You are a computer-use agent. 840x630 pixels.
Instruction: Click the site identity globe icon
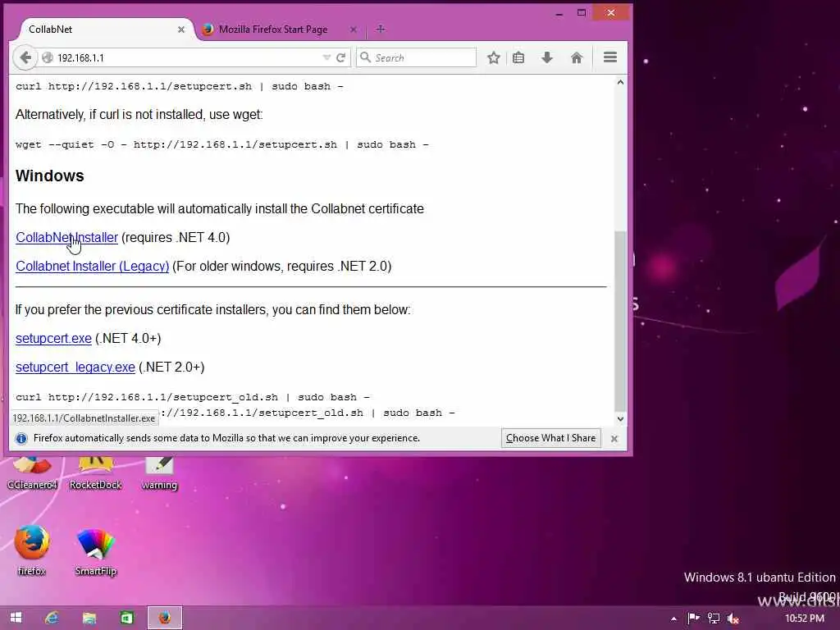(x=47, y=57)
